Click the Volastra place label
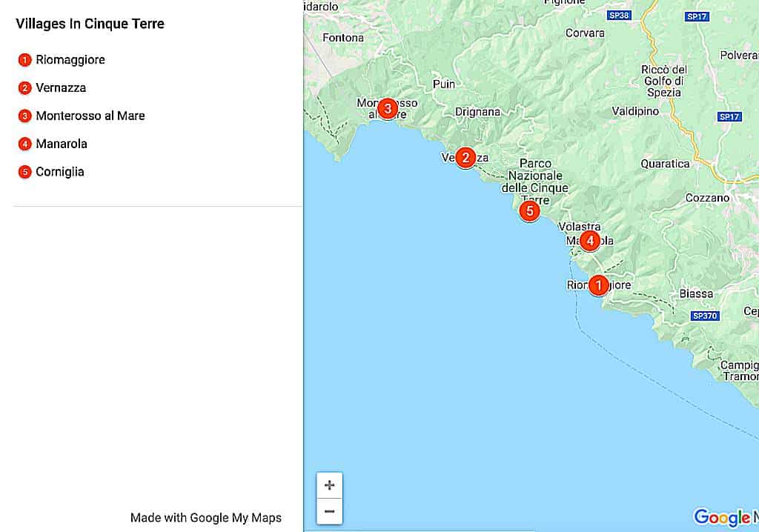759x532 pixels. click(x=580, y=226)
